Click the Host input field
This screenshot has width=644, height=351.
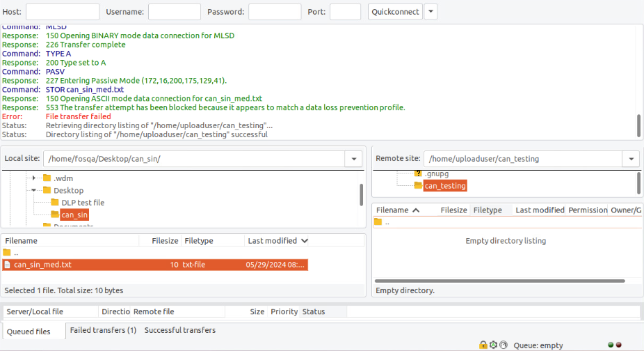point(63,12)
